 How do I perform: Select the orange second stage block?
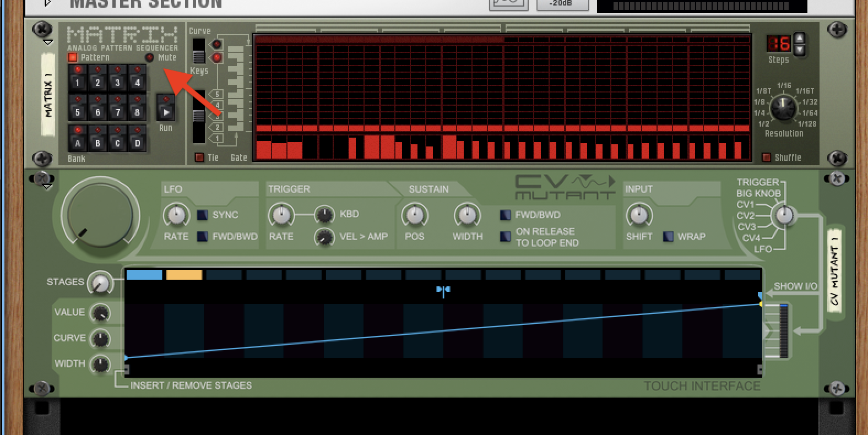coord(184,275)
